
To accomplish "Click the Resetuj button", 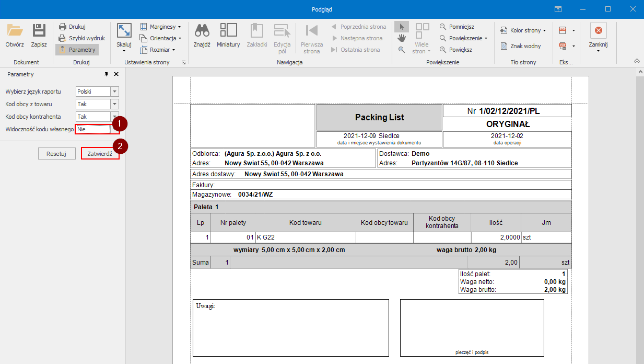I will (56, 154).
